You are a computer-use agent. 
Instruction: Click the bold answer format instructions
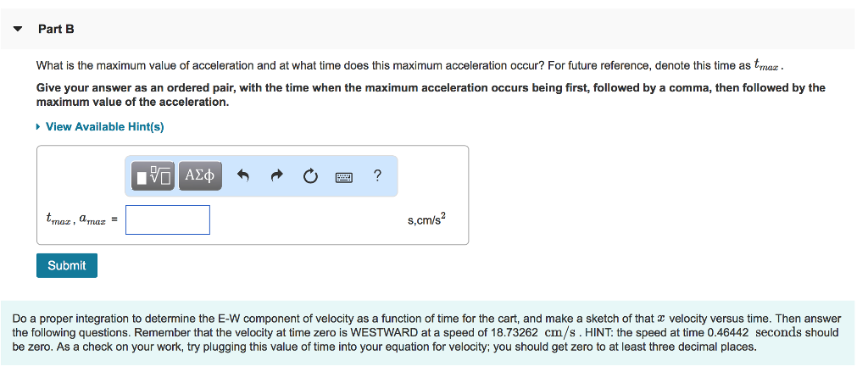pyautogui.click(x=431, y=95)
